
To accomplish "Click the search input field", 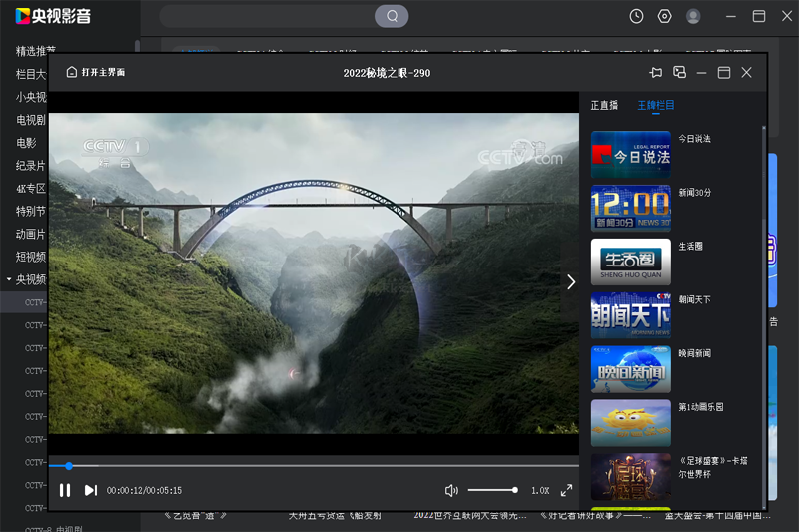I will tap(268, 16).
